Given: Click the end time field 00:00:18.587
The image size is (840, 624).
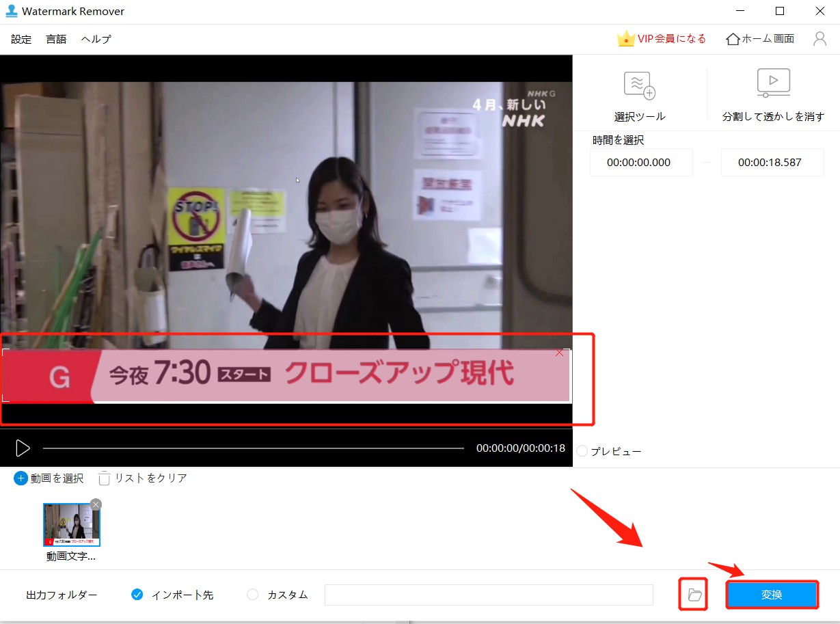Looking at the screenshot, I should point(772,163).
